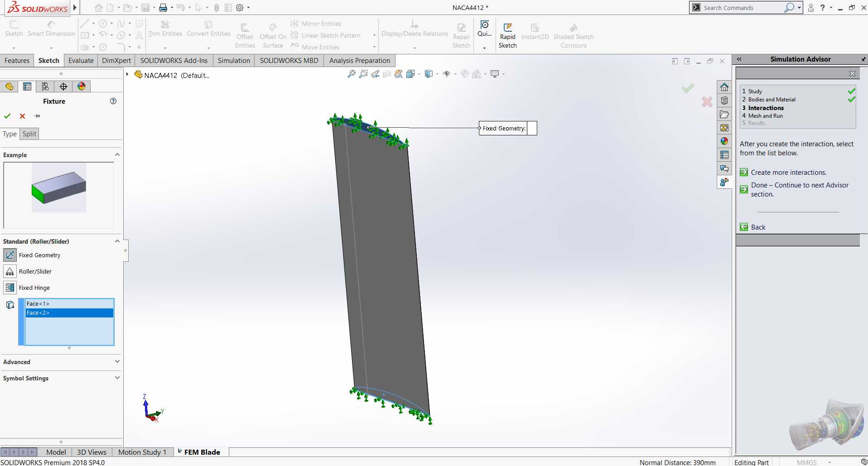
Task: Collapse the Simulation Advisor task pane
Action: tap(739, 59)
